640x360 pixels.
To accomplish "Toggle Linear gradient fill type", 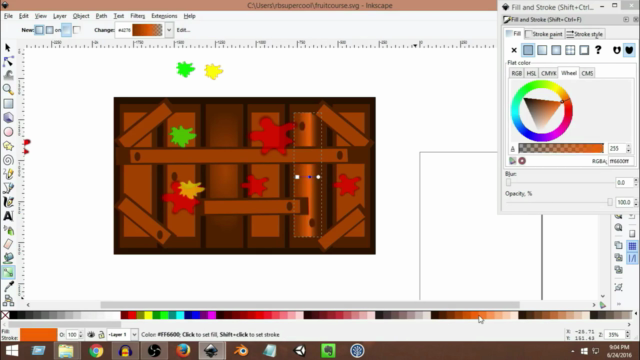I will pos(542,50).
